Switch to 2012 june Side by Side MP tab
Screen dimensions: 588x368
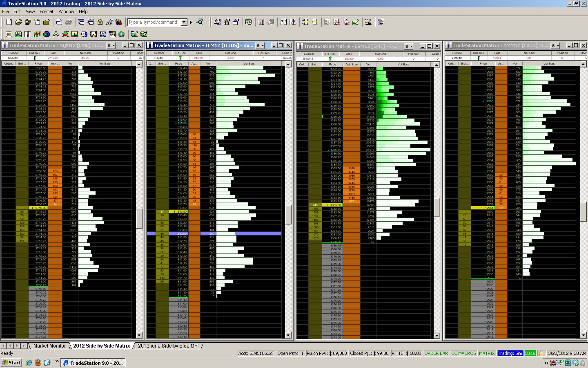[167, 346]
